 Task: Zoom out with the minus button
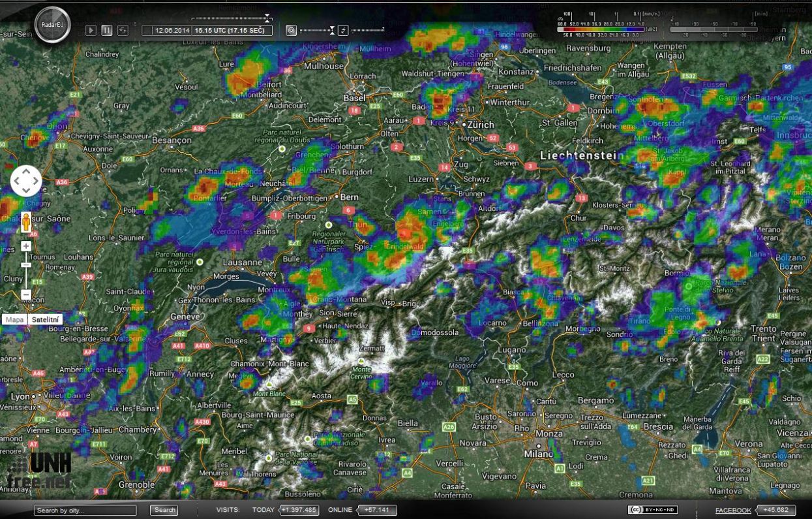click(x=26, y=294)
